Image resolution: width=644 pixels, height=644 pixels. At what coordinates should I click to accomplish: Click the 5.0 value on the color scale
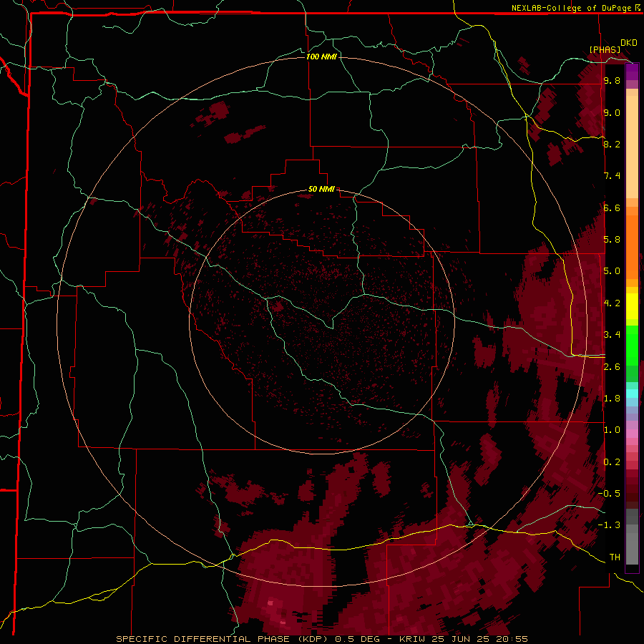tap(612, 271)
